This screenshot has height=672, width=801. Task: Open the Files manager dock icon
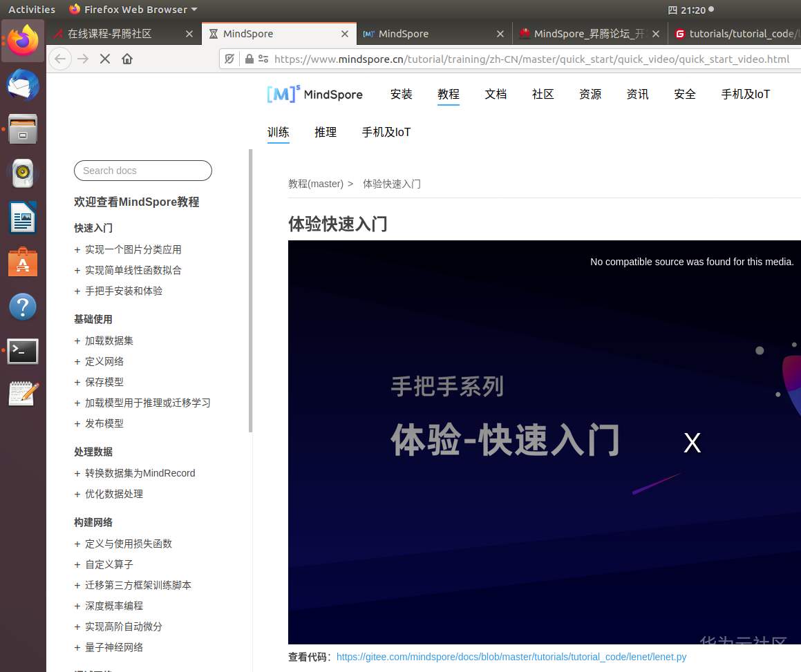(23, 128)
